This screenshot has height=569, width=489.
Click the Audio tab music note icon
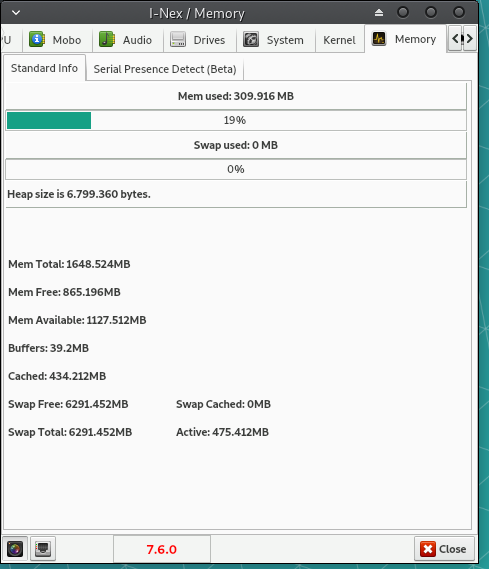pyautogui.click(x=107, y=39)
